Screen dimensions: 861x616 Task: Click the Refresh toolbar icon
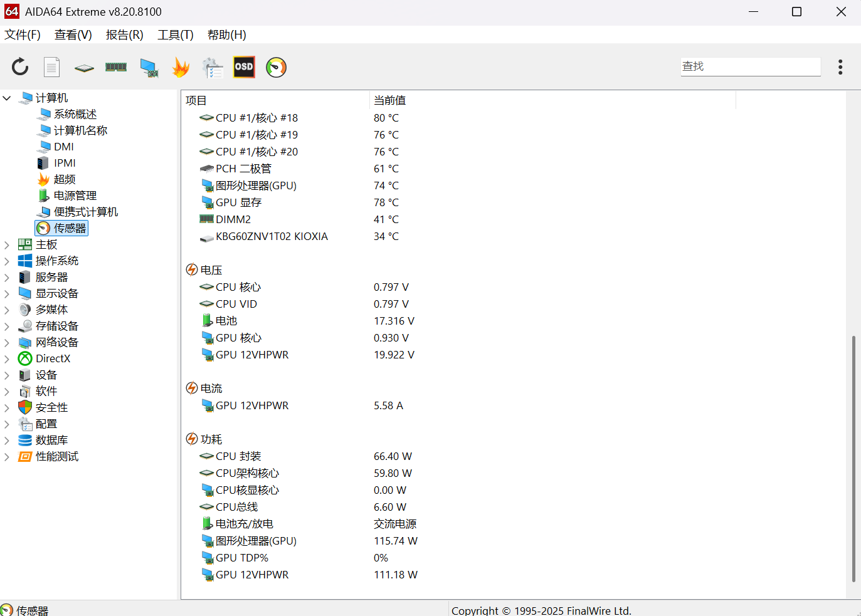(20, 67)
